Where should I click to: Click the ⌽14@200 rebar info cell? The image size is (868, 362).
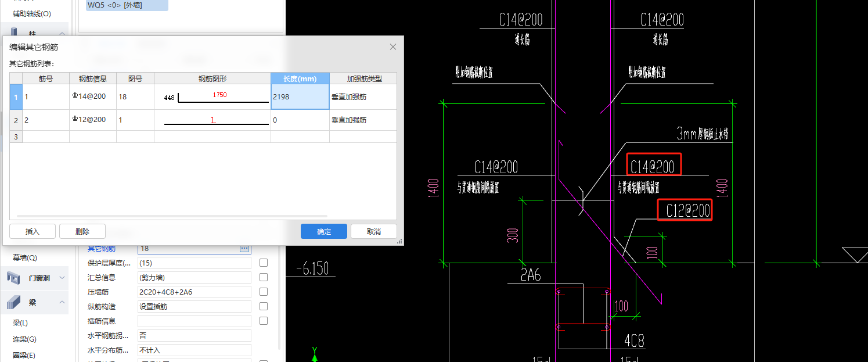coord(93,97)
